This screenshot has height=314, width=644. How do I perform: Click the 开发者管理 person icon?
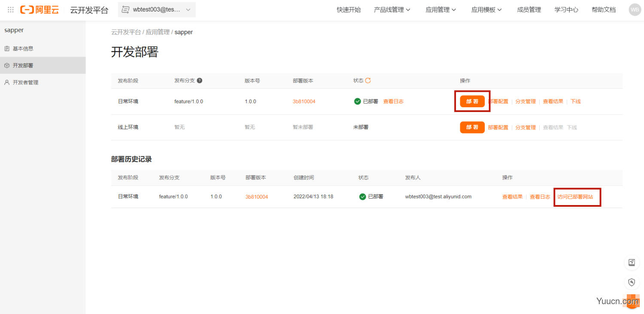7,82
